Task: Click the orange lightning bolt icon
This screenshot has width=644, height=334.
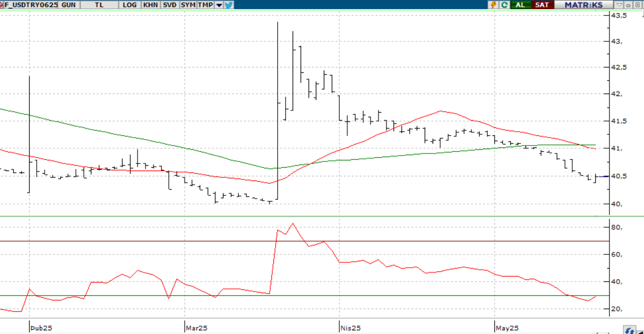Action: point(494,5)
